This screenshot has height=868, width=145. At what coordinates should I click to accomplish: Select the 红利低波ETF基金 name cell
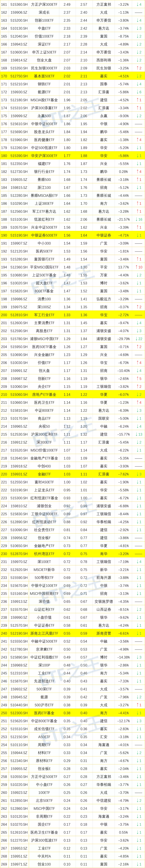44,498
